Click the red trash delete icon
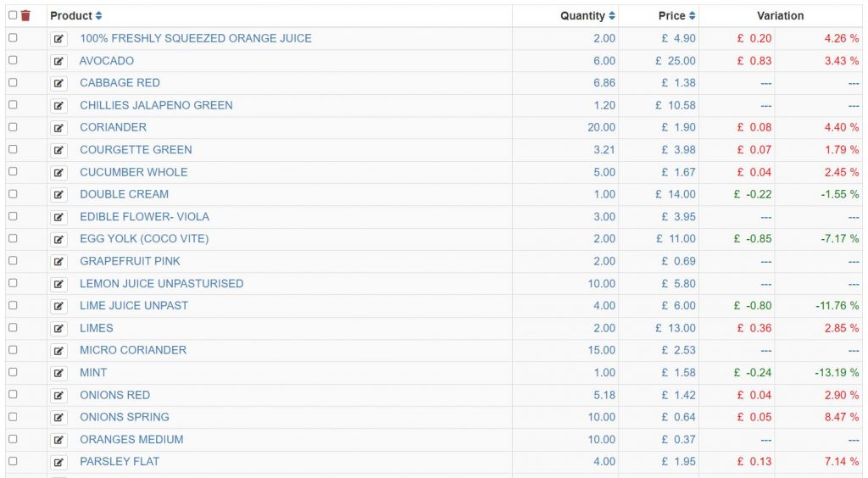 pos(25,15)
